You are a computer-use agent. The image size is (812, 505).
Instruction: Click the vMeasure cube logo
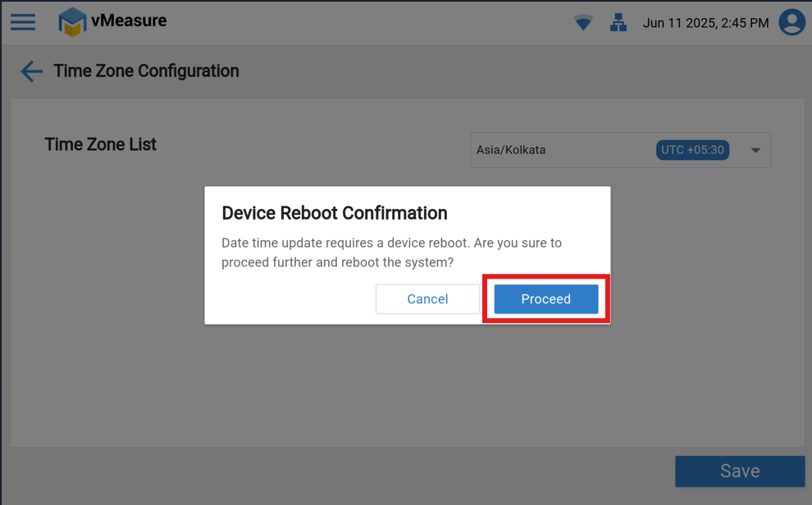pos(72,22)
